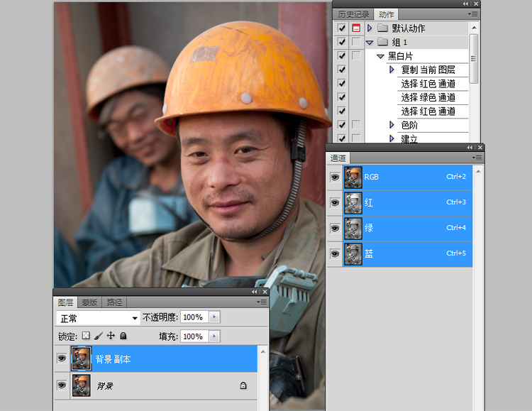Switch to the 历史记录 tab
The width and height of the screenshot is (532, 411).
(x=353, y=14)
